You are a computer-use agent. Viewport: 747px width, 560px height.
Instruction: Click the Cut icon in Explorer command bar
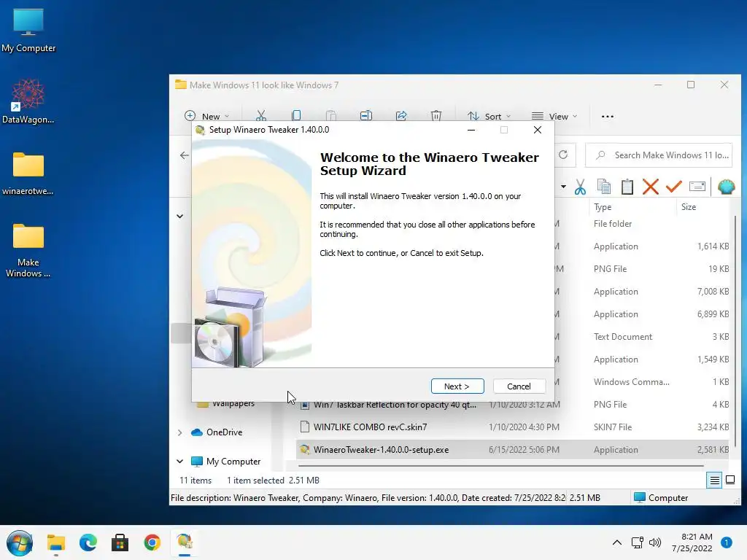click(260, 116)
